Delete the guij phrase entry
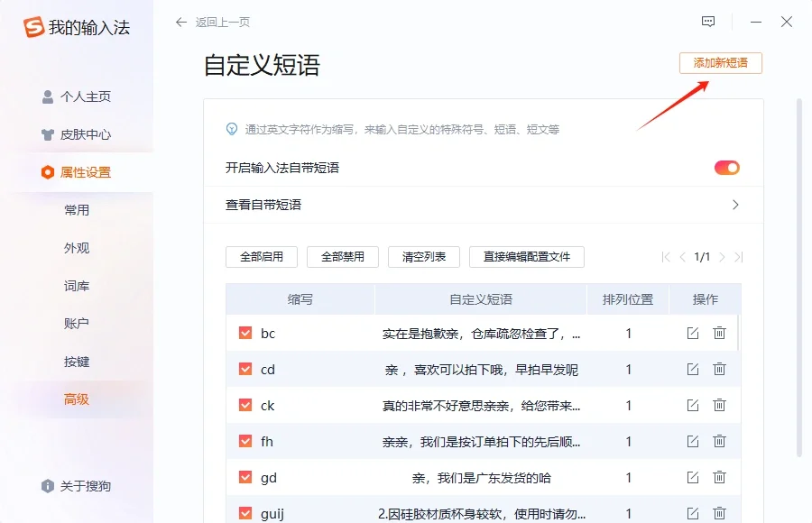 (x=719, y=513)
